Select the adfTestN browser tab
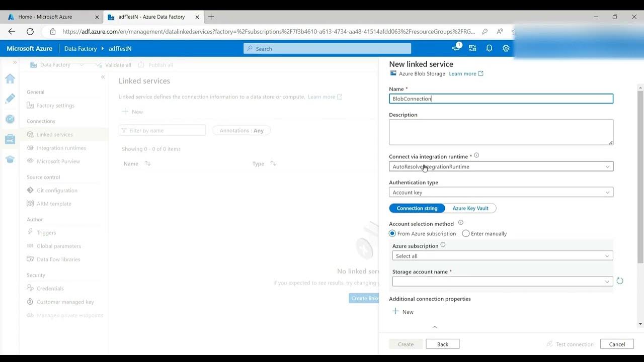Image resolution: width=644 pixels, height=362 pixels. click(152, 17)
